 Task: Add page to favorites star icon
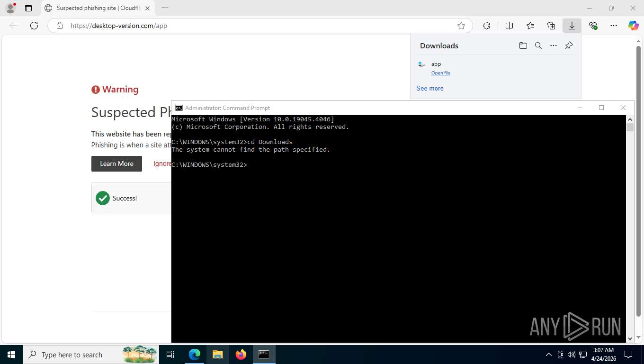point(461,26)
